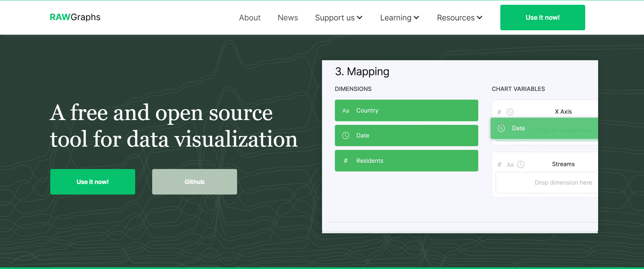Click the number type icon in Streams

pos(499,165)
